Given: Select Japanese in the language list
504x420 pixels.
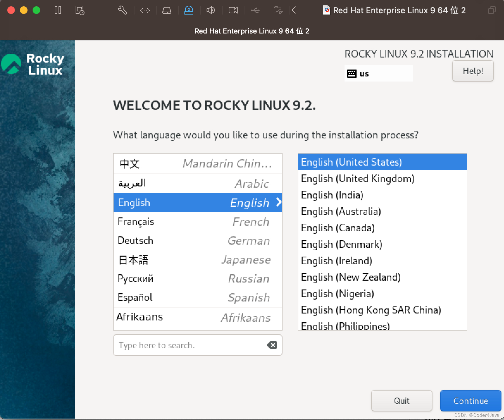Looking at the screenshot, I should point(198,260).
